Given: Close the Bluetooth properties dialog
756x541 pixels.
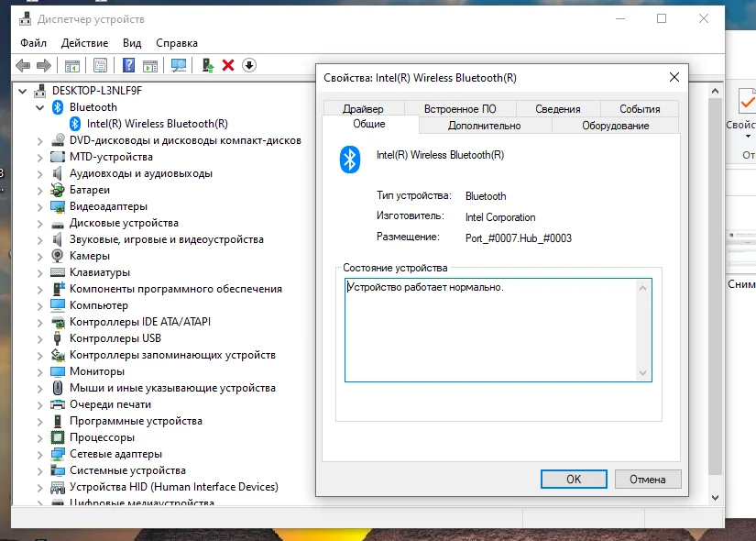Looking at the screenshot, I should pos(674,77).
